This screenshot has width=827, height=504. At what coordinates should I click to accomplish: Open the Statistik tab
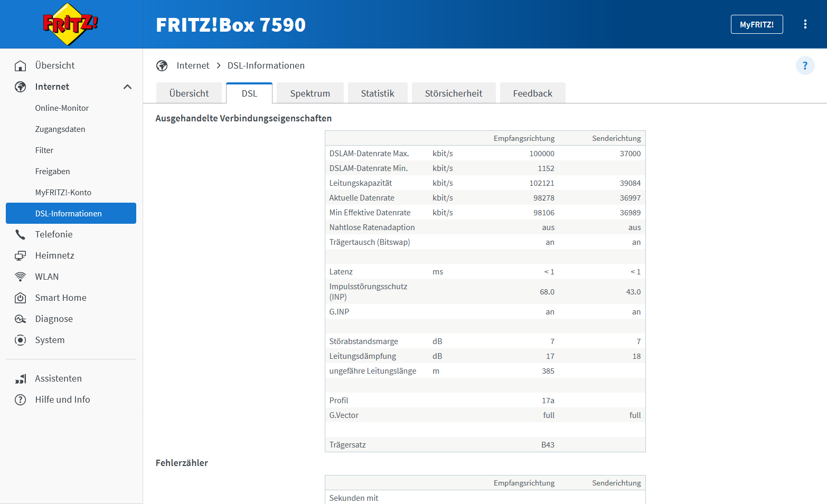point(378,93)
